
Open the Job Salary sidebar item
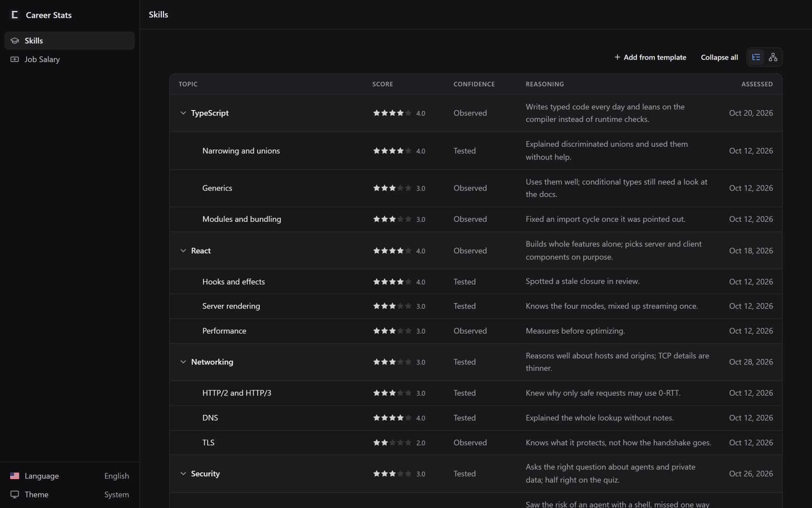[x=69, y=59]
